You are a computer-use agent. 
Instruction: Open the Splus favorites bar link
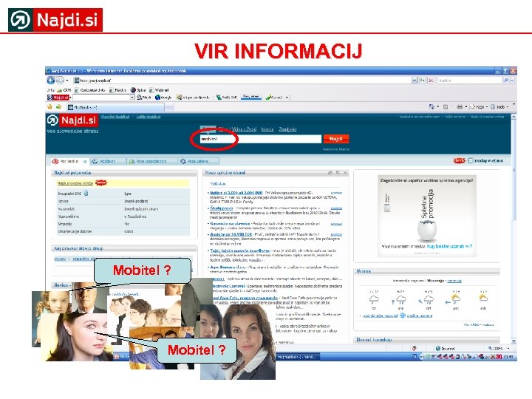click(138, 90)
